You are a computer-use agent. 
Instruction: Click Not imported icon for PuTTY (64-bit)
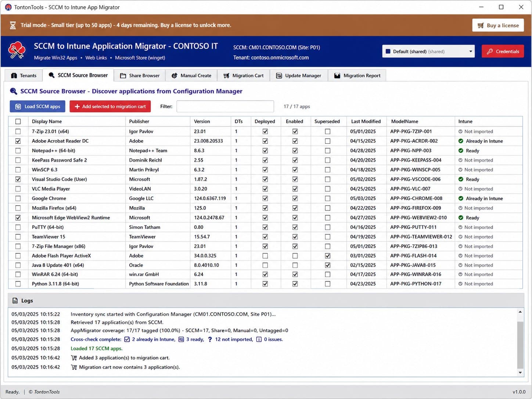point(460,227)
